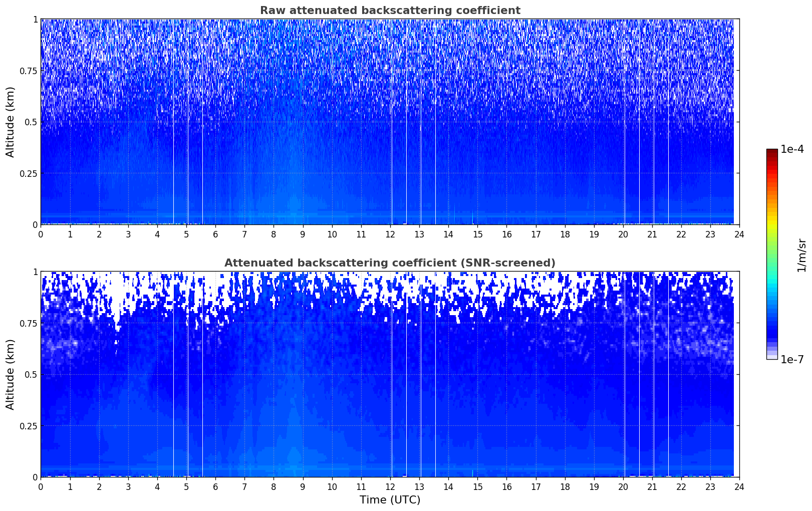The height and width of the screenshot is (511, 812).
Task: Click hour 3 tick under the bottom plot
Action: click(128, 486)
